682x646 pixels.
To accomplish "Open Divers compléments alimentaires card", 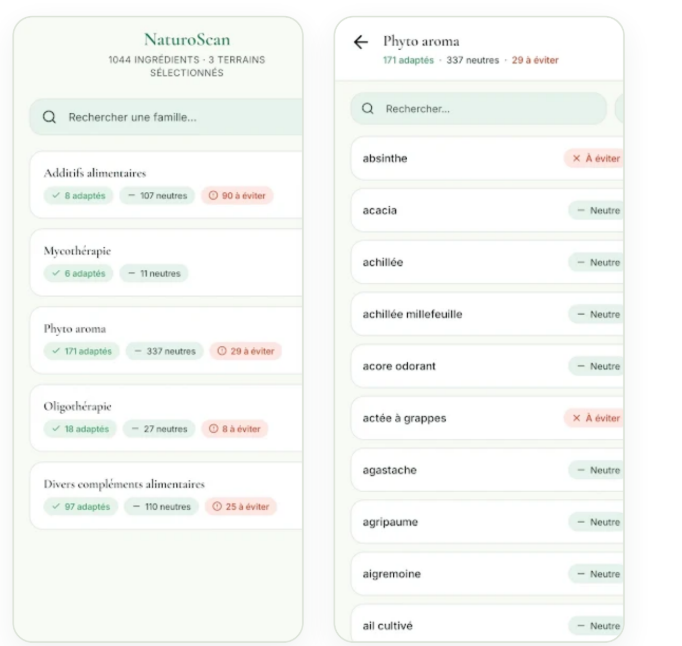I will coord(166,495).
